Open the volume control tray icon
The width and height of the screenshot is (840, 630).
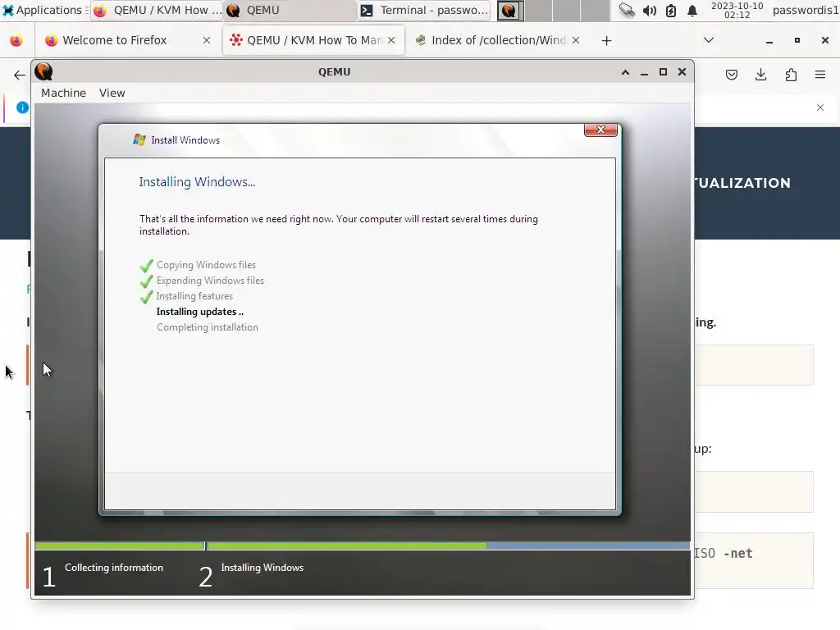click(650, 10)
